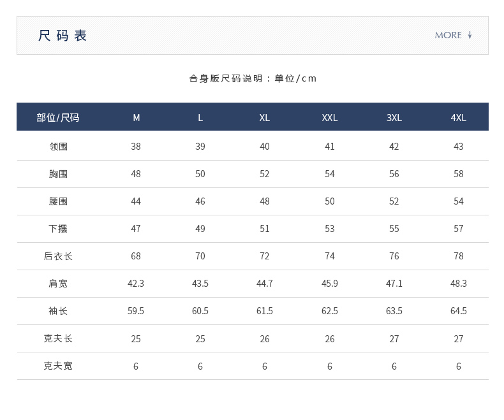
Task: Click 领围 value 39 for size L
Action: pyautogui.click(x=200, y=147)
